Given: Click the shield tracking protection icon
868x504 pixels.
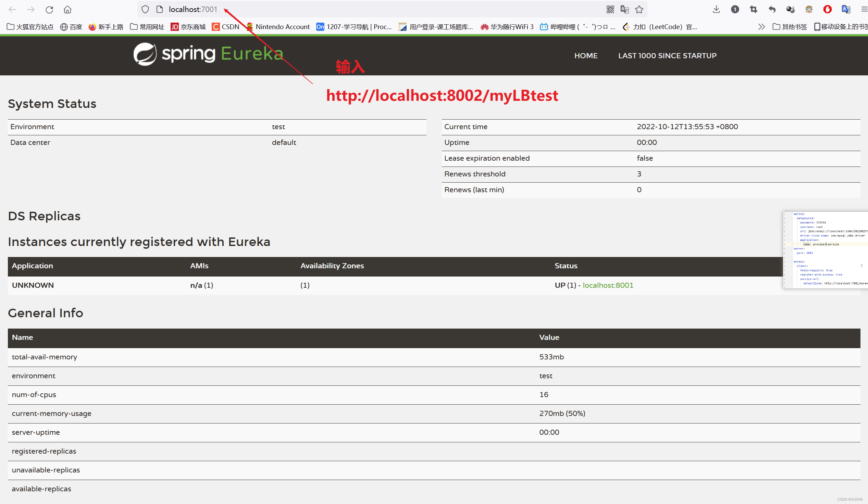Looking at the screenshot, I should tap(145, 10).
